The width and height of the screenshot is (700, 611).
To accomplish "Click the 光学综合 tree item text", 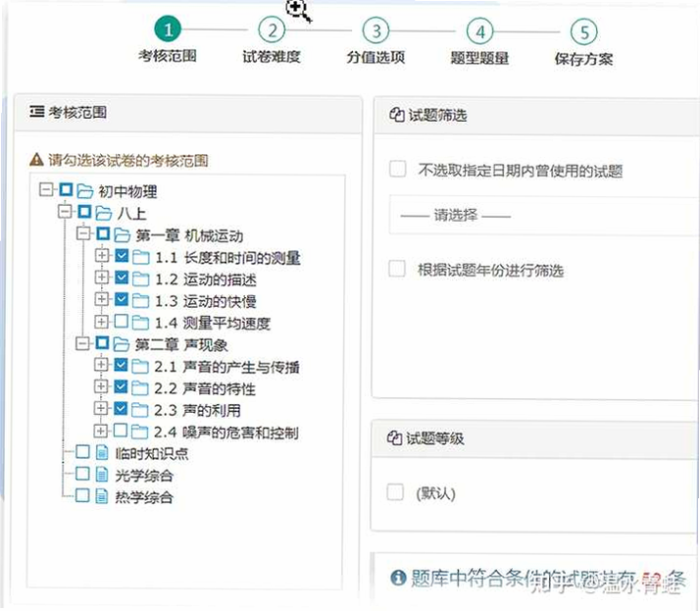I will (144, 476).
